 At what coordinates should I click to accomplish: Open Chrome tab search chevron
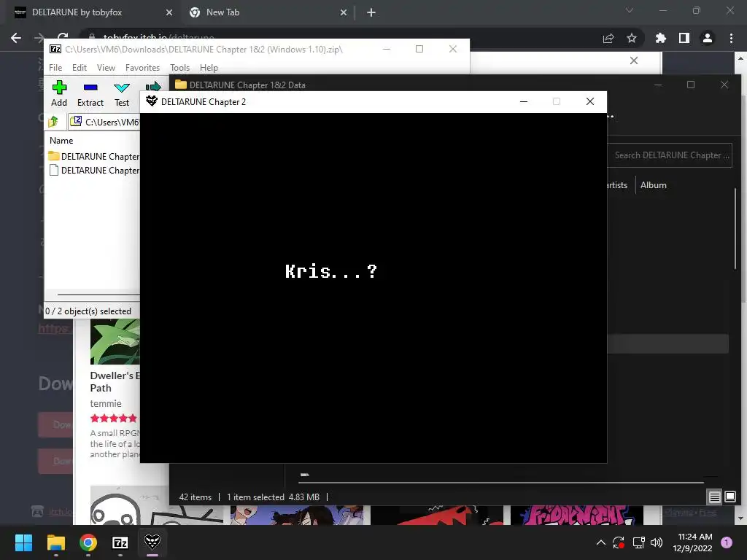[630, 10]
